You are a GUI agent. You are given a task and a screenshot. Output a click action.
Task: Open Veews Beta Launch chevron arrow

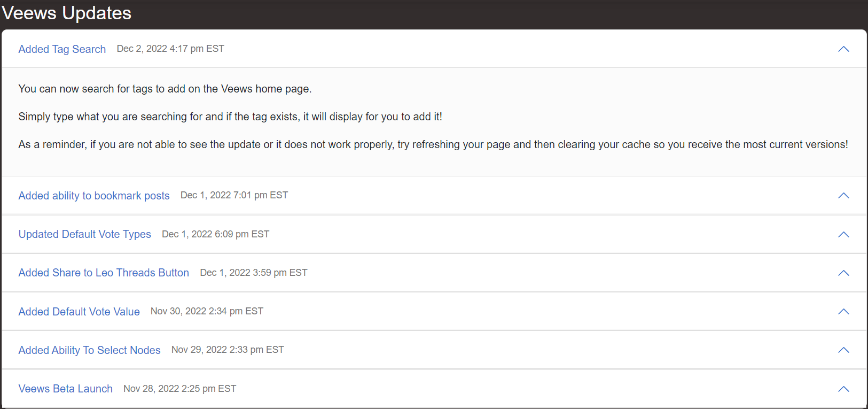(843, 389)
